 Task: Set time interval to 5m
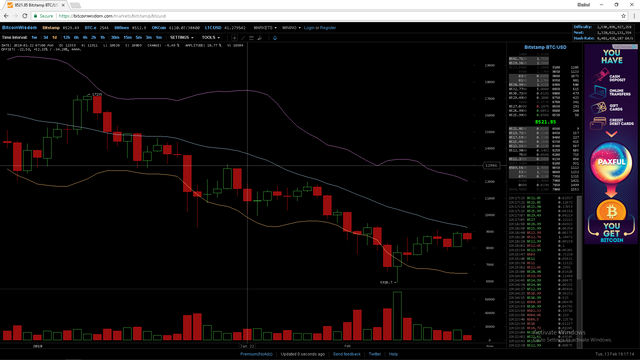pyautogui.click(x=139, y=38)
